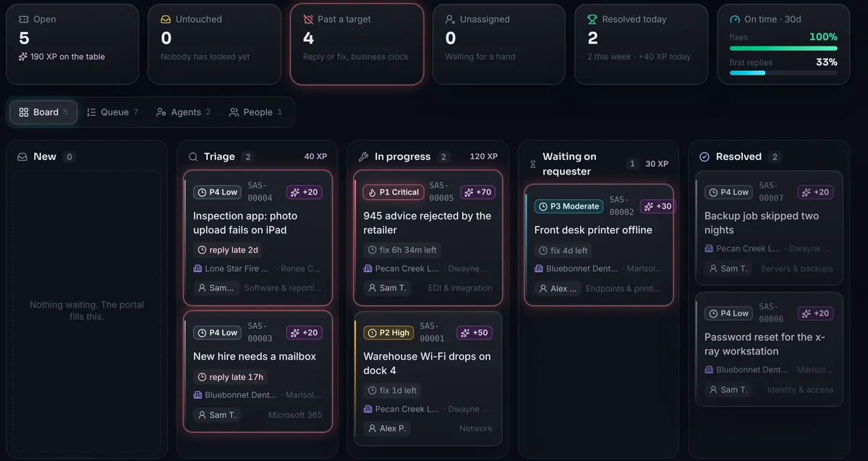Click the inbox icon in New column header
Screen dimensions: 868x461
(x=22, y=157)
